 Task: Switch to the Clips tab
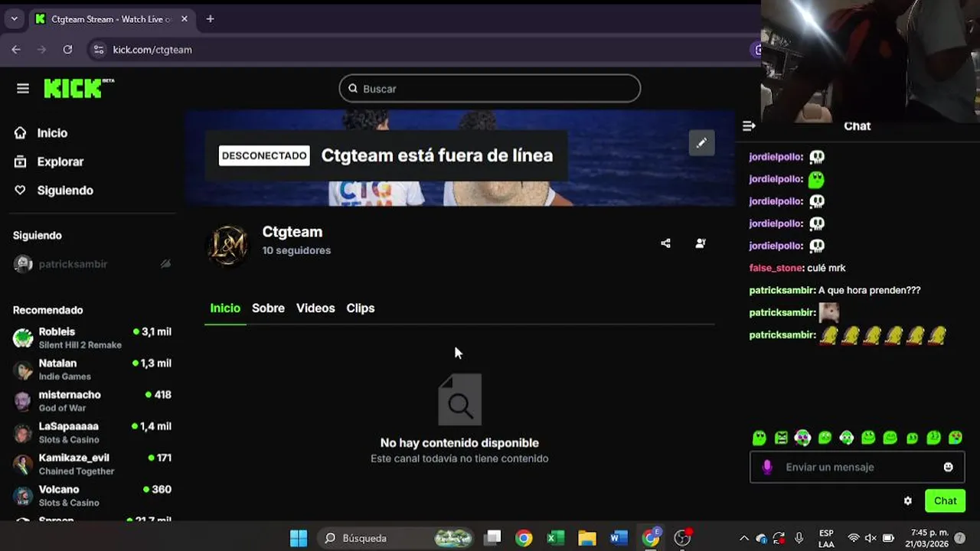(x=360, y=308)
